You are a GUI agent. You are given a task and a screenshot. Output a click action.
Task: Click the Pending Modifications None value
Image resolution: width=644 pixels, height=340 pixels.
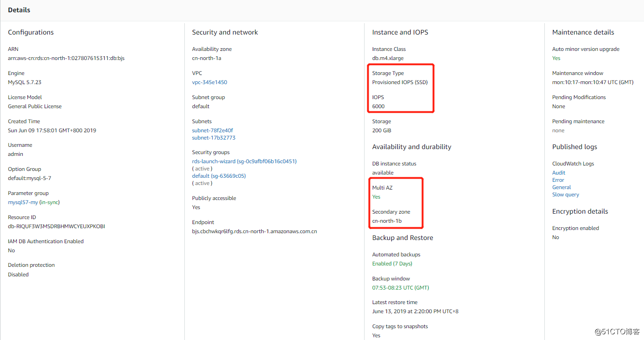[x=559, y=106]
